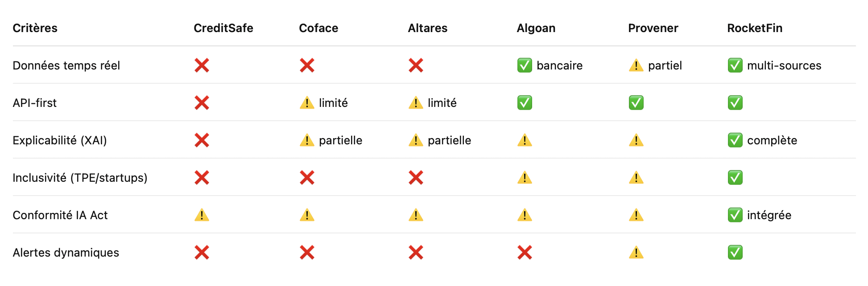Select the green check beside multi-sources
The image size is (868, 286).
click(x=735, y=65)
